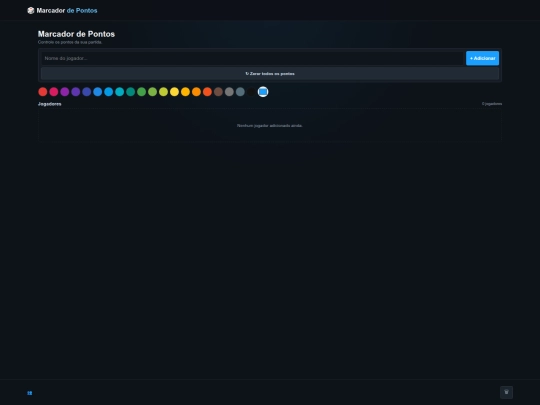Image resolution: width=540 pixels, height=405 pixels.
Task: Select the brown color swatch
Action: pos(218,92)
